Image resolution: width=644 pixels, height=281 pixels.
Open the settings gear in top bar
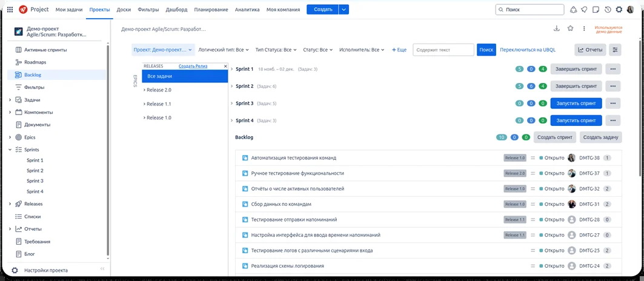(619, 10)
